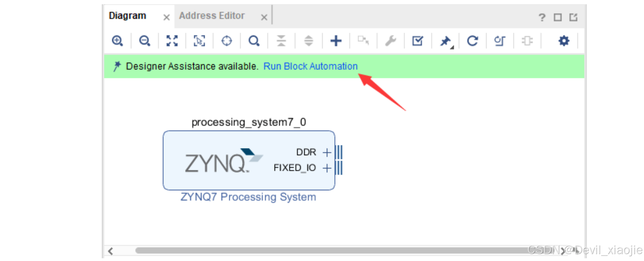Click the FIXED_IO port label
The height and width of the screenshot is (261, 644).
pos(295,168)
